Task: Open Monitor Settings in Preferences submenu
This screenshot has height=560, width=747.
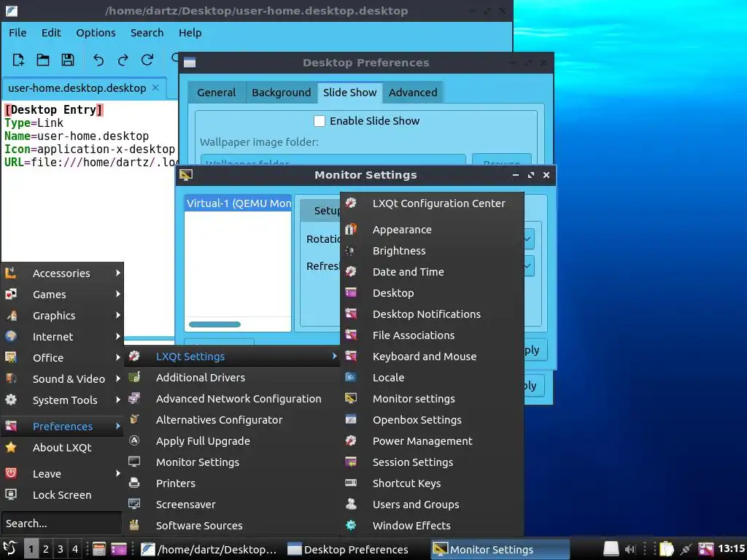Action: (232, 462)
